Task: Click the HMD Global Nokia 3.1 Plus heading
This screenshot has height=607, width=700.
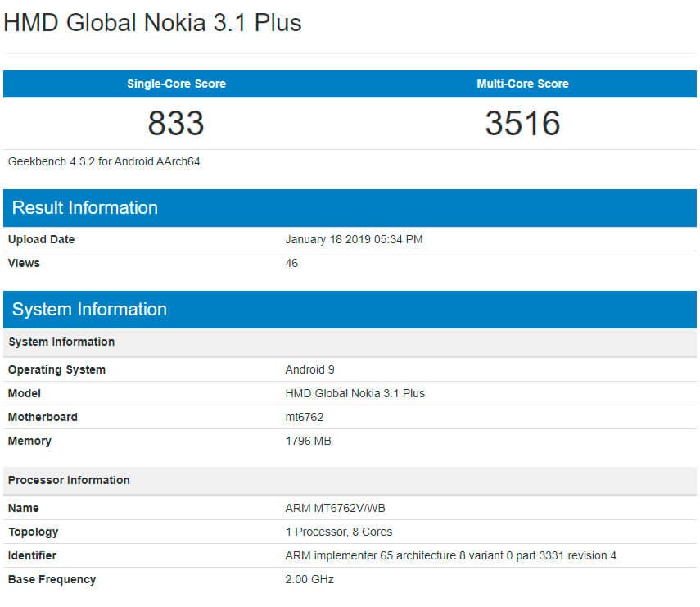Action: 152,23
